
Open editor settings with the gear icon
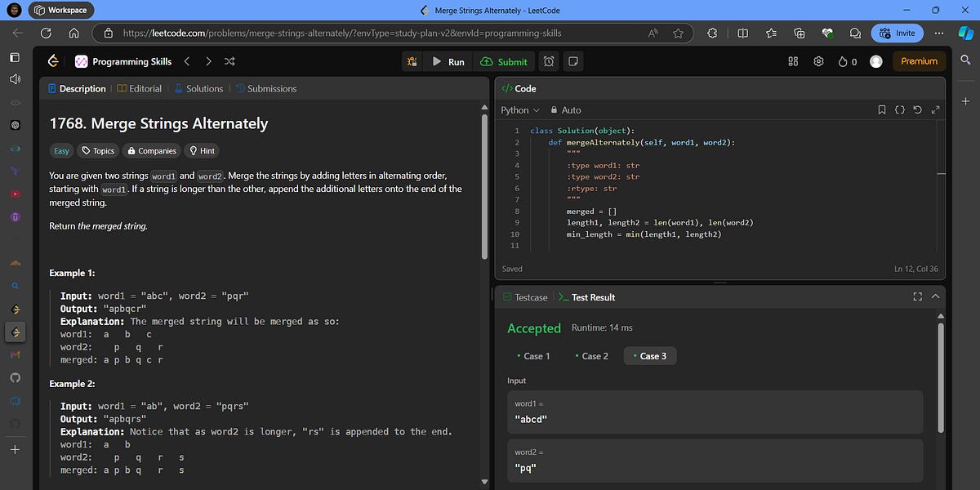coord(818,61)
